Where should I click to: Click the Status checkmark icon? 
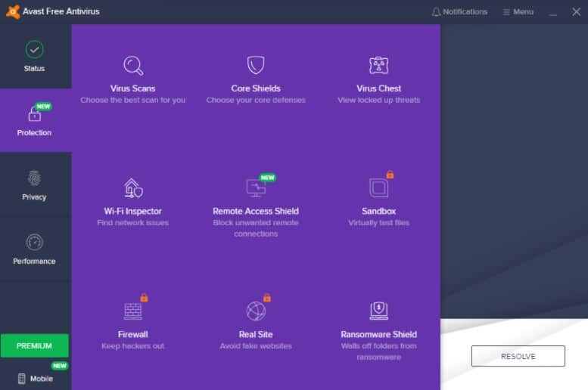34,49
